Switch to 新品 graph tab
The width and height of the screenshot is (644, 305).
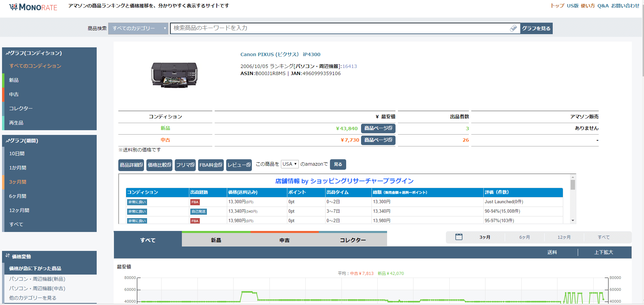pos(216,240)
